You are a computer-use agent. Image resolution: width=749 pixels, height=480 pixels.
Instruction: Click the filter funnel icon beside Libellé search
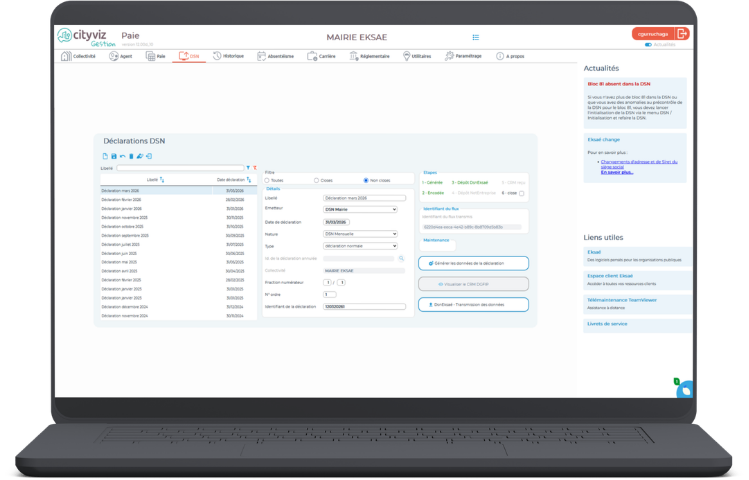tap(248, 168)
